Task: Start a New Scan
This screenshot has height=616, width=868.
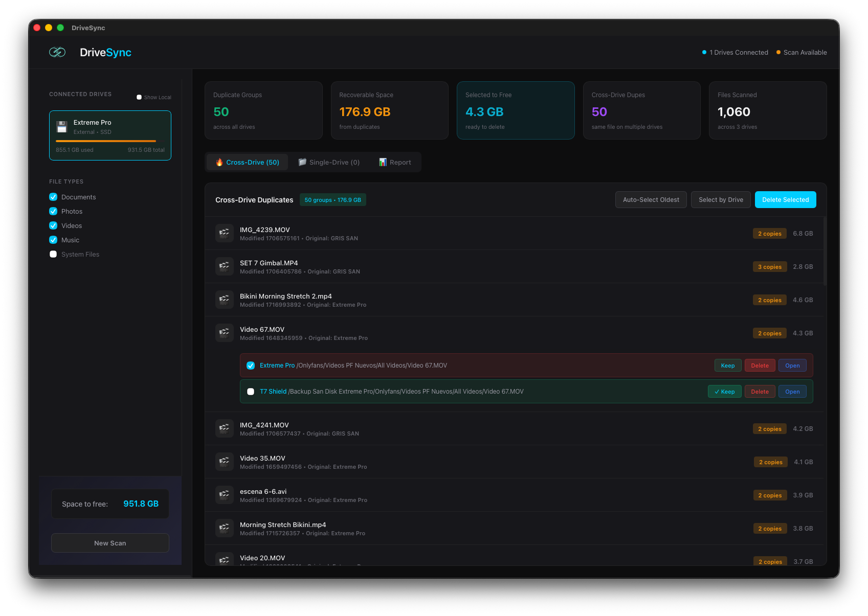Action: (x=109, y=542)
